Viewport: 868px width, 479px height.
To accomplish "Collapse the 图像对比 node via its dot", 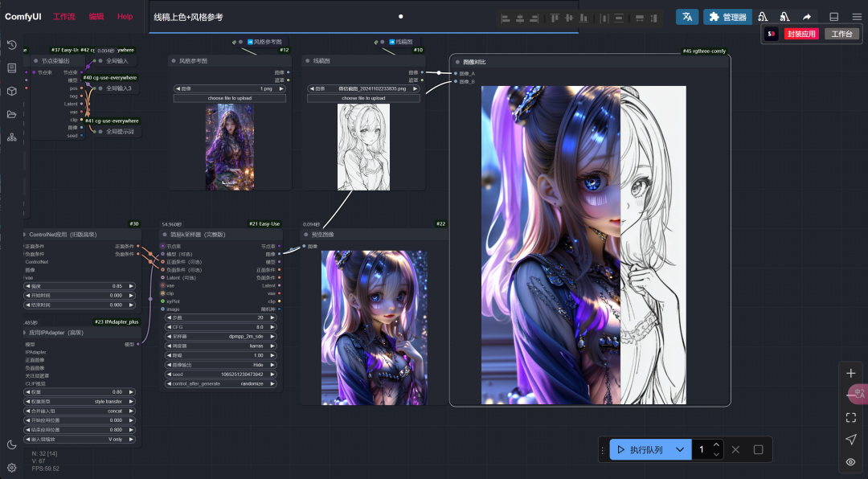I will 458,62.
